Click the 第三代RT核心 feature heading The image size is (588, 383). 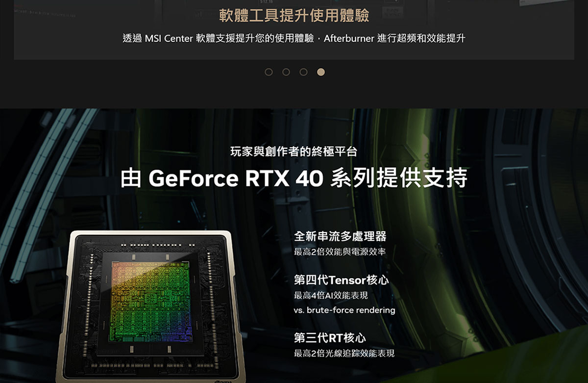point(330,338)
